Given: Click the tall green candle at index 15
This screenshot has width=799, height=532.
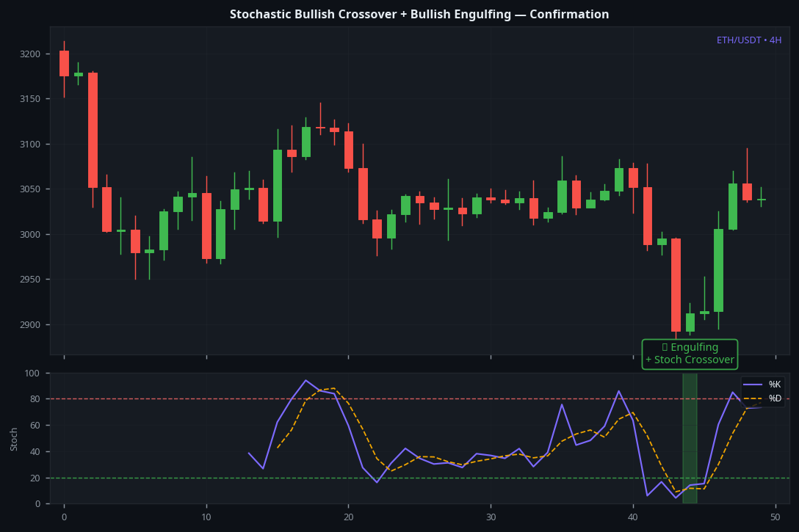Looking at the screenshot, I should 278,186.
